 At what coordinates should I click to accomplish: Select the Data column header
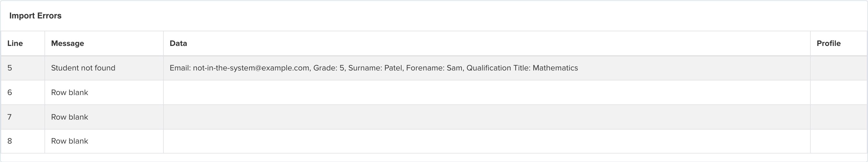(487, 44)
